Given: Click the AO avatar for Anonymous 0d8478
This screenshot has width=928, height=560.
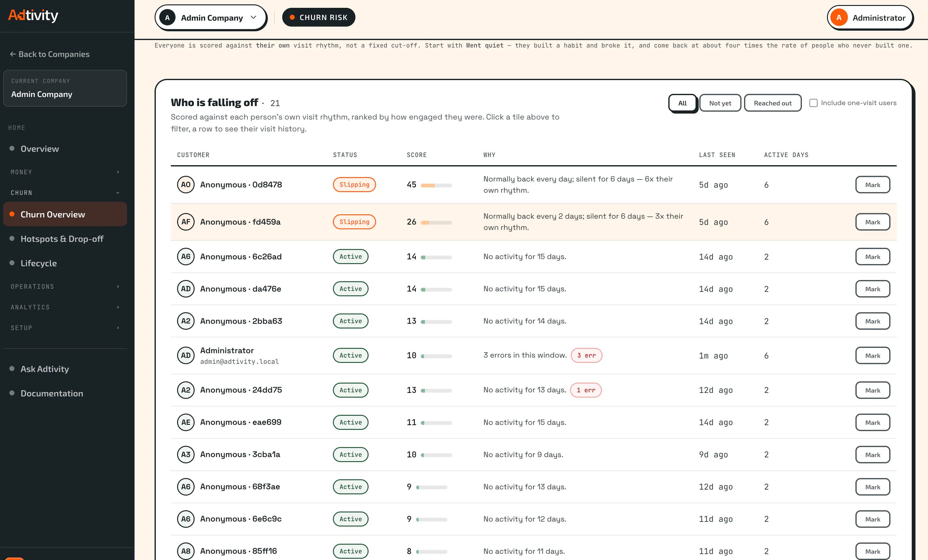Looking at the screenshot, I should (186, 185).
